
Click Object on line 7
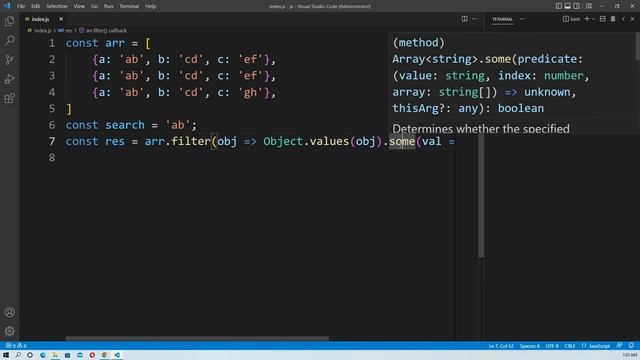pyautogui.click(x=283, y=141)
